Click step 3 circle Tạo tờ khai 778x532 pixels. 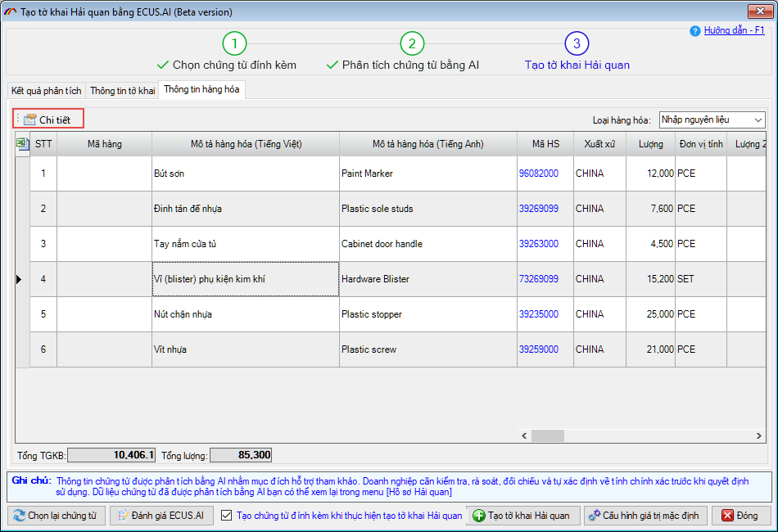[577, 43]
